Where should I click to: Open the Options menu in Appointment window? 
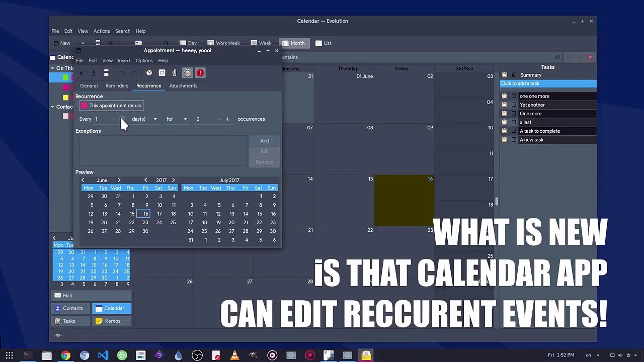coord(144,60)
